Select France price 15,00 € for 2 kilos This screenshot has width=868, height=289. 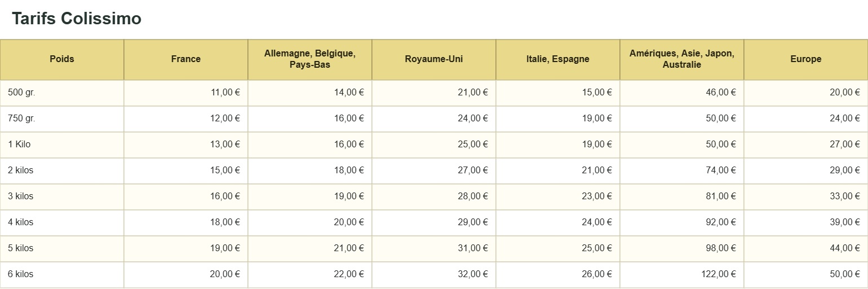[186, 170]
